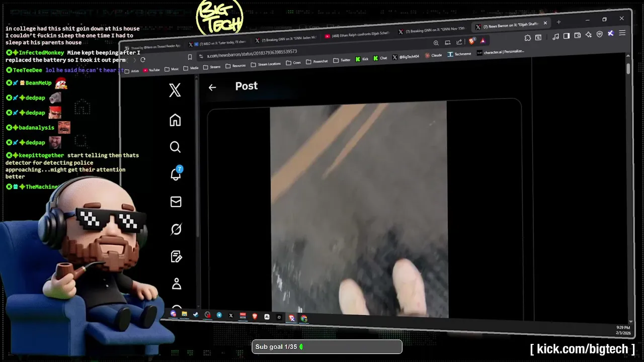Screen dimensions: 644x362
Task: Click the zoom magnifier in address bar
Action: (x=436, y=43)
